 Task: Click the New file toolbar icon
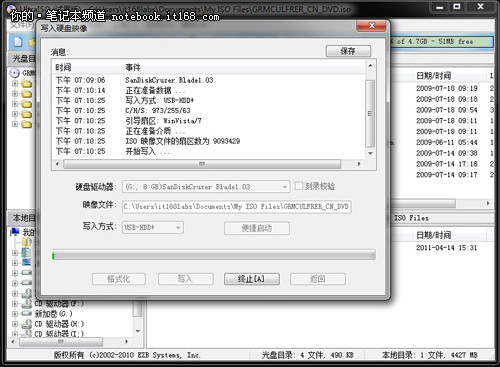(18, 42)
